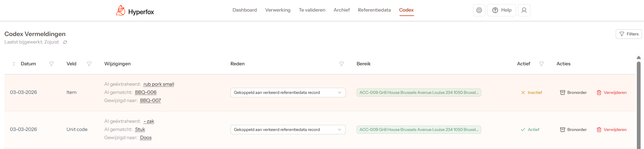The image size is (644, 149).
Task: Go to the Referentiedata tab
Action: pyautogui.click(x=374, y=10)
